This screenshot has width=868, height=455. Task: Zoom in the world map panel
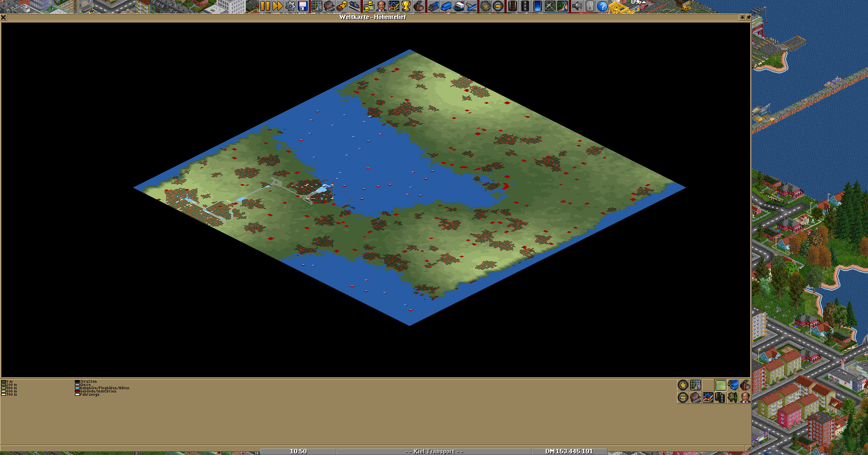(683, 385)
